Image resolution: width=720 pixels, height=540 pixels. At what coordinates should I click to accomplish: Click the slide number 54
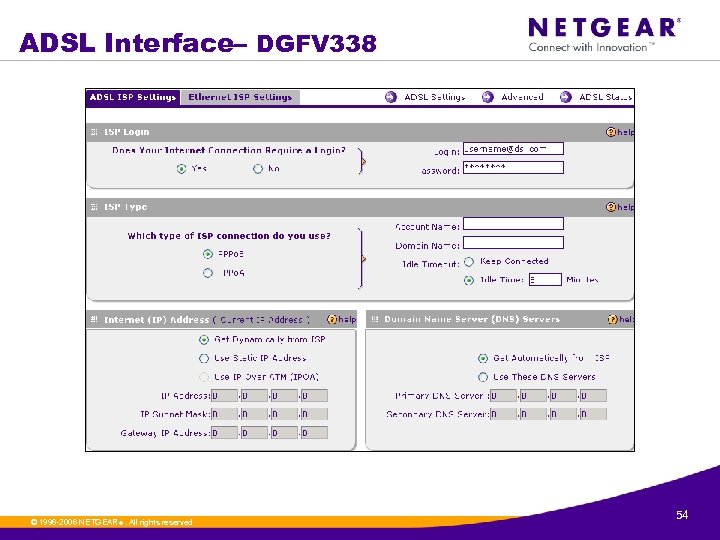pos(682,515)
